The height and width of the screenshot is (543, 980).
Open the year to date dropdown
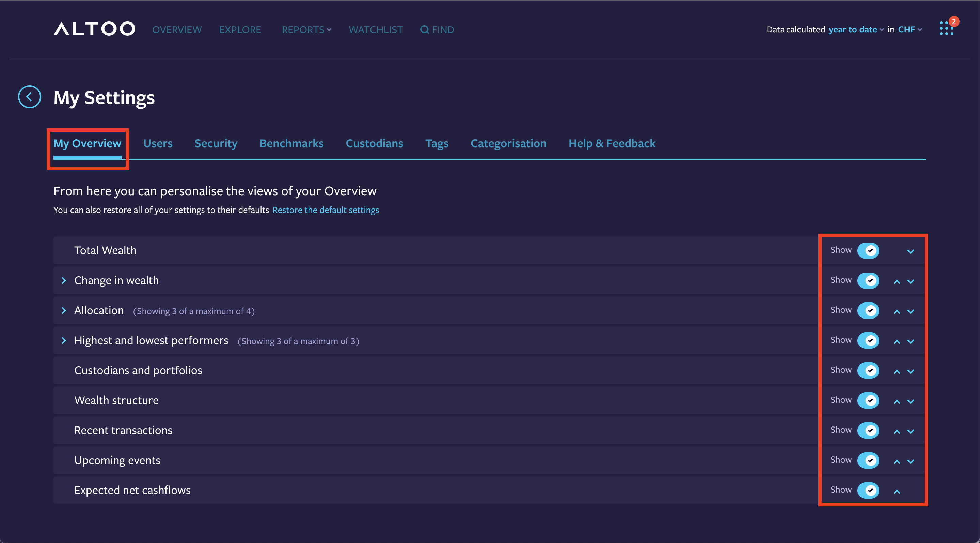tap(854, 29)
